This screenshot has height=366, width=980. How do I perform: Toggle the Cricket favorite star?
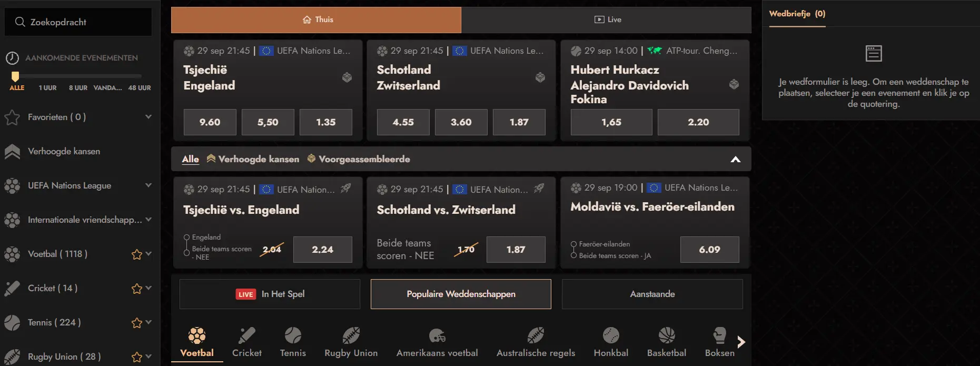(137, 289)
